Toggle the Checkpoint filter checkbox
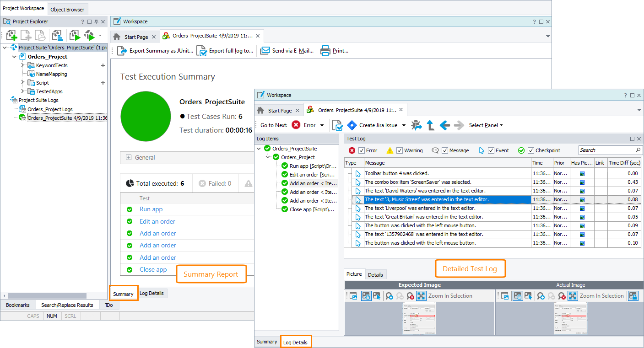 pyautogui.click(x=531, y=150)
